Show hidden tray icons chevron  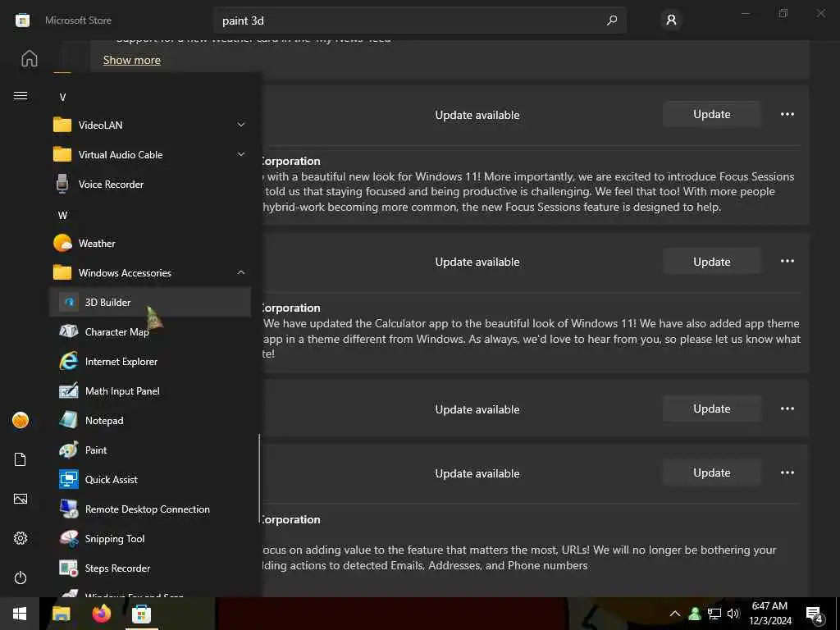point(675,614)
